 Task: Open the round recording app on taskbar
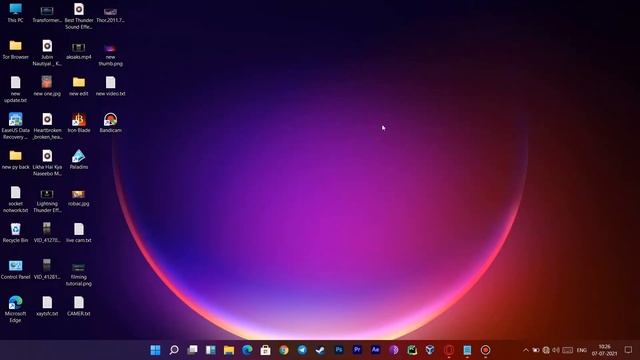(x=485, y=350)
